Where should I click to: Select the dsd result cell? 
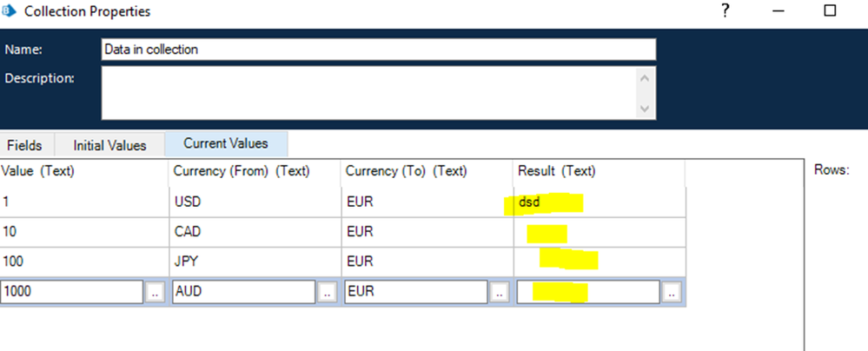[598, 202]
